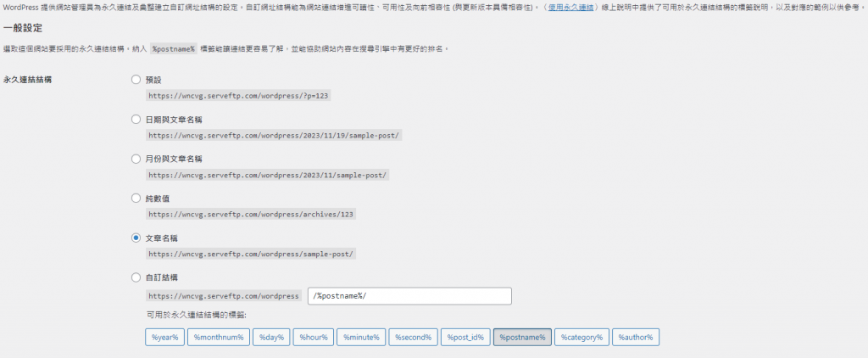Click the custom structure text field
This screenshot has height=358, width=868.
point(409,296)
